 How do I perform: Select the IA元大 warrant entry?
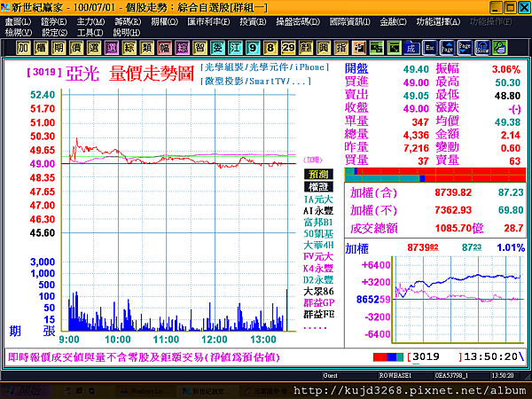(318, 199)
